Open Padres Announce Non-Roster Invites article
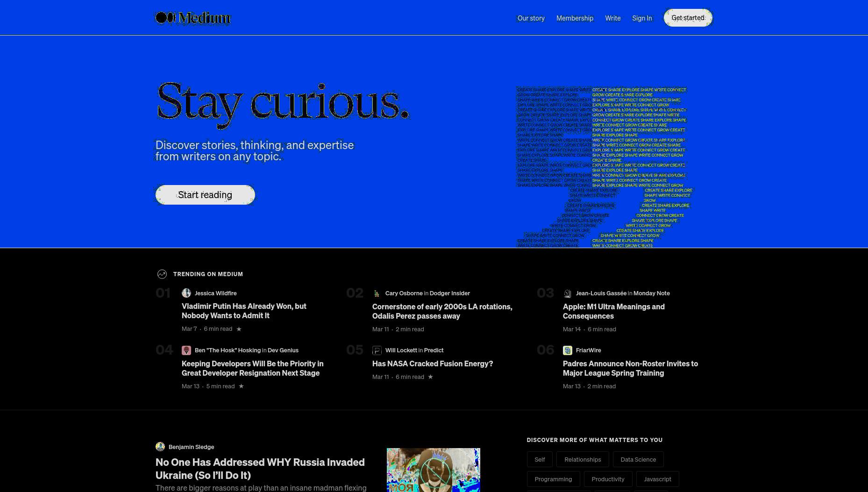This screenshot has width=868, height=492. tap(630, 368)
